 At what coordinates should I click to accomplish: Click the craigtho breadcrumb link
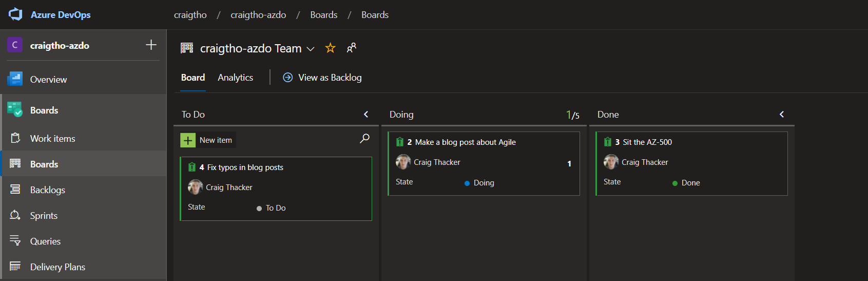tap(190, 15)
